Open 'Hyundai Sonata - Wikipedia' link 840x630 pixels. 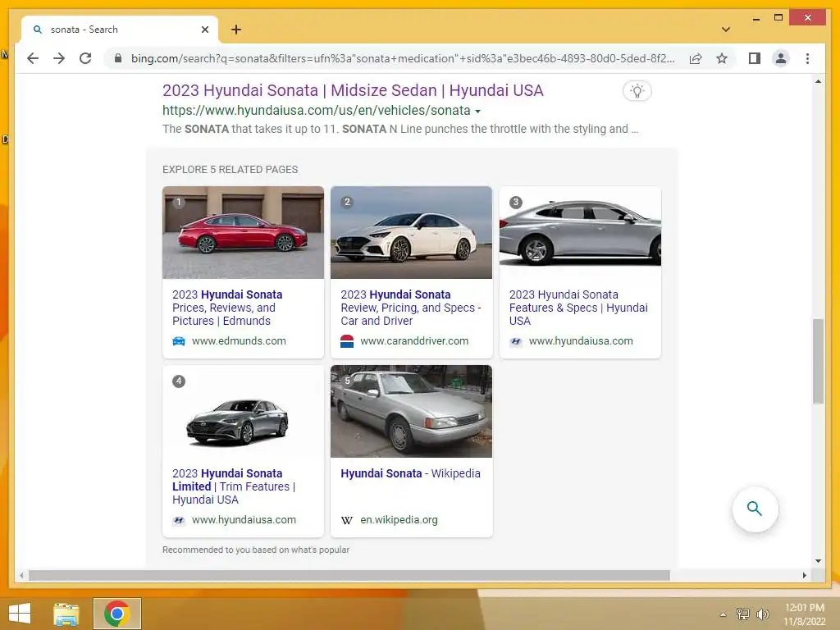pos(410,473)
